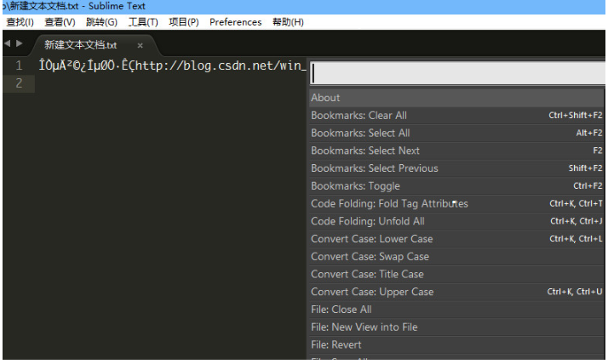Image resolution: width=608 pixels, height=364 pixels.
Task: Open the 工具(T) menu
Action: (x=143, y=22)
